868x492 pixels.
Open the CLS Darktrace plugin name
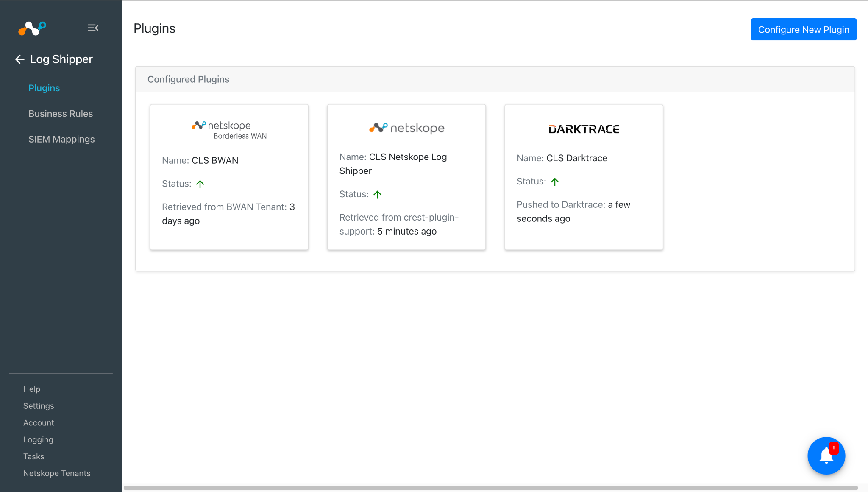click(x=577, y=158)
